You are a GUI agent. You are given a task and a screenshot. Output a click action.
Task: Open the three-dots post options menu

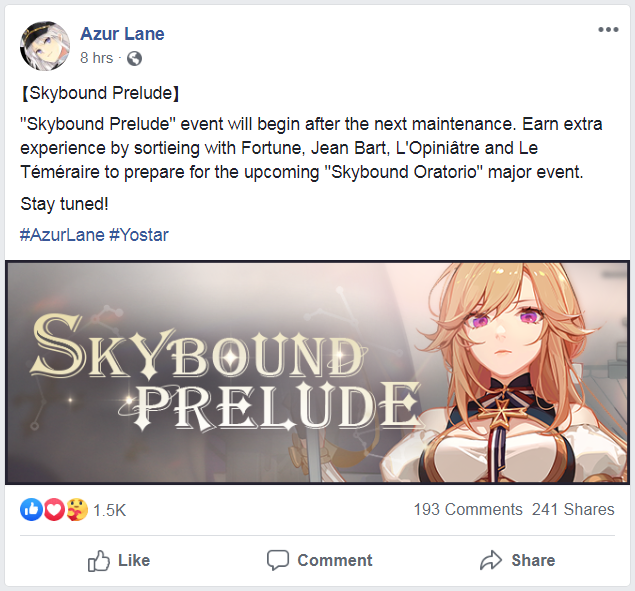608,30
